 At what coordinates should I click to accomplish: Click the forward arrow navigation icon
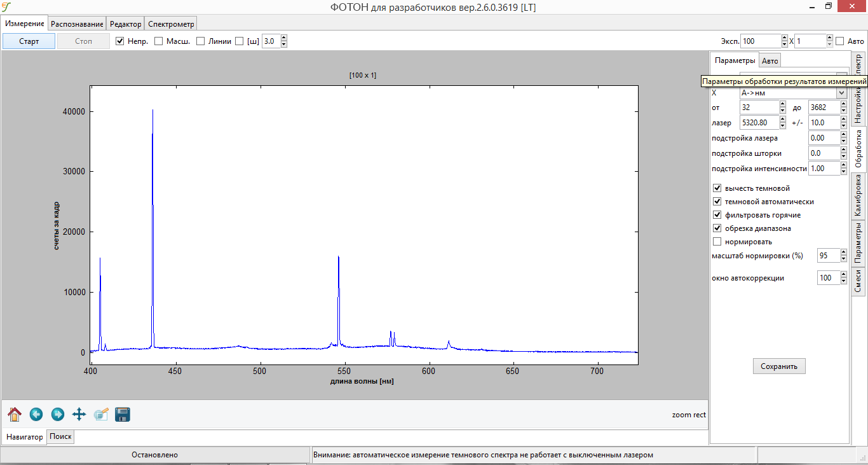pos(58,415)
